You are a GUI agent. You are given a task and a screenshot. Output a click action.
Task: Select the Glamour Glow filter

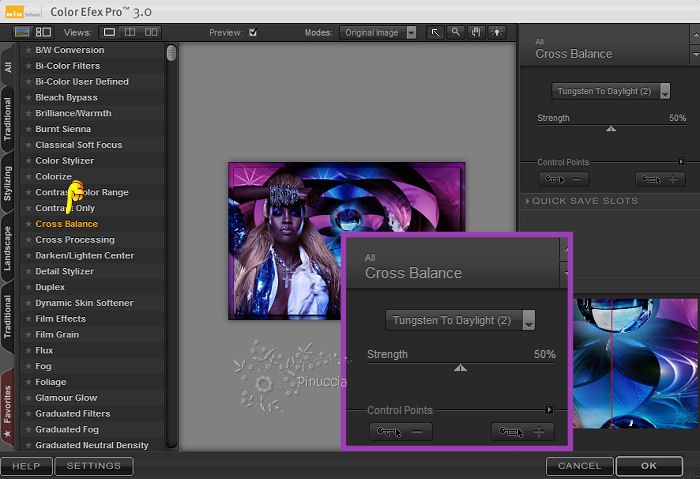pos(66,398)
